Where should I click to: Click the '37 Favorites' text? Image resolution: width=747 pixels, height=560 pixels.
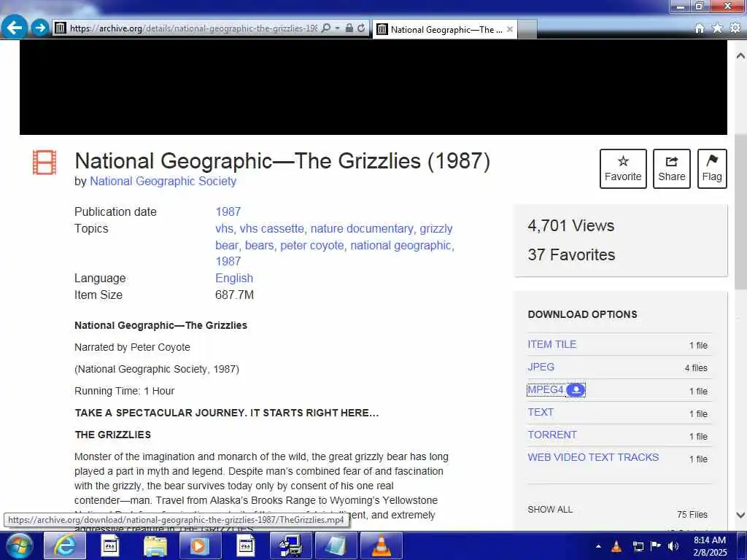[571, 254]
